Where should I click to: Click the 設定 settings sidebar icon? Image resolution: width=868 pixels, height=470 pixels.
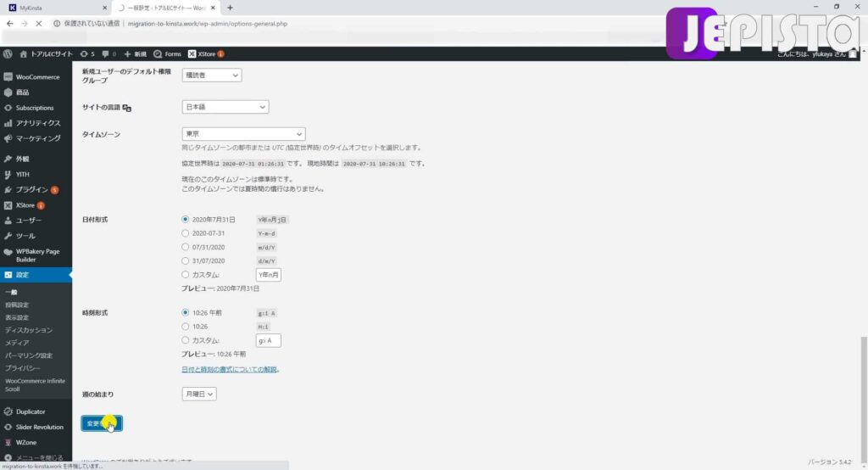pos(8,275)
